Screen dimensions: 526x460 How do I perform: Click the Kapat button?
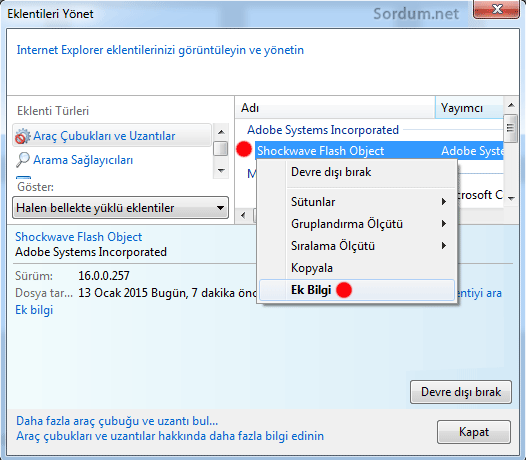[474, 432]
